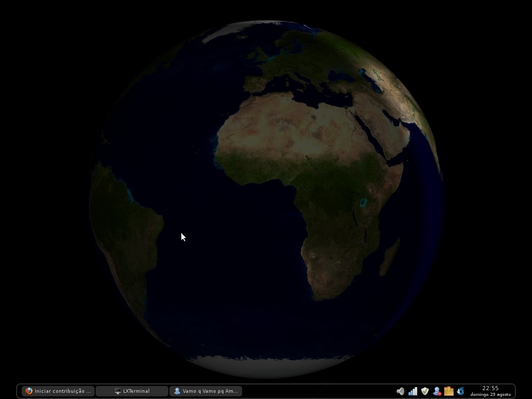This screenshot has height=399, width=532.
Task: Click the LXTerminal monitor icon
Action: (x=118, y=391)
